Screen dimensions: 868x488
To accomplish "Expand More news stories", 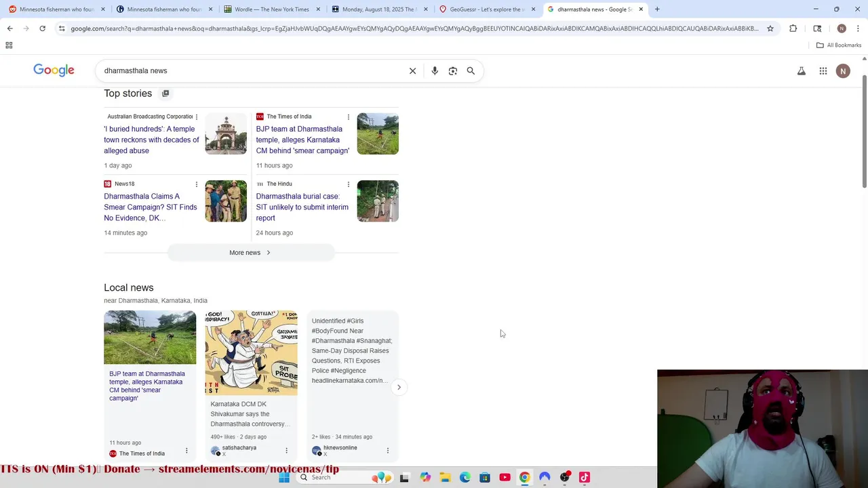I will 251,253.
